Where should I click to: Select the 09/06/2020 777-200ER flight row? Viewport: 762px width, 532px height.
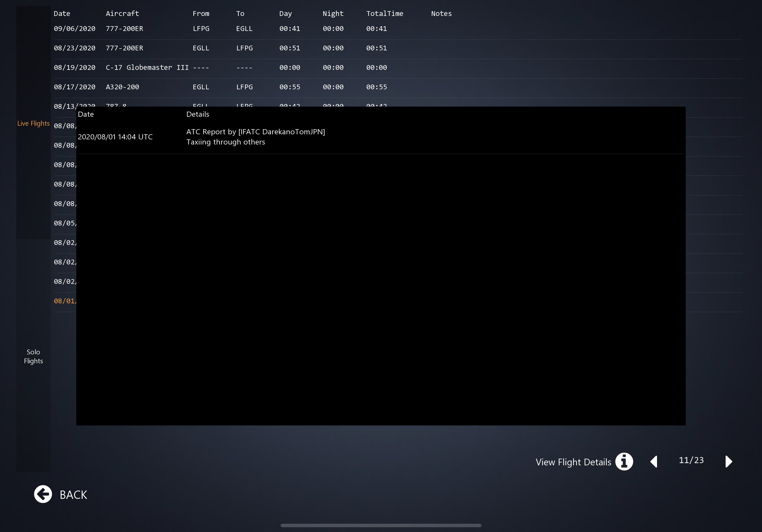point(219,29)
